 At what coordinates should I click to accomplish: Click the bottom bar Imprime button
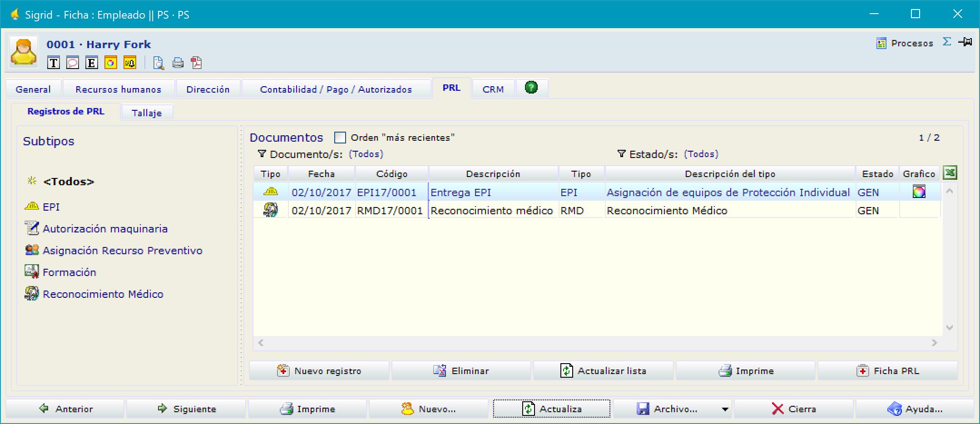click(307, 409)
